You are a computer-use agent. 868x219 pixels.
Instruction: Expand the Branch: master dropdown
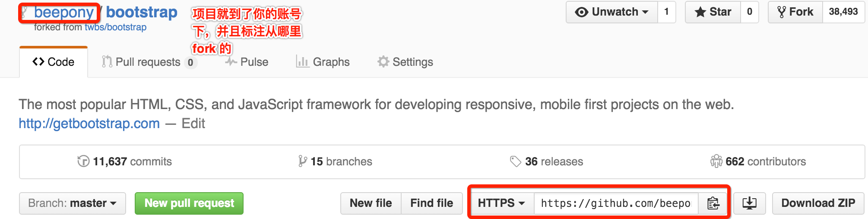pyautogui.click(x=73, y=203)
